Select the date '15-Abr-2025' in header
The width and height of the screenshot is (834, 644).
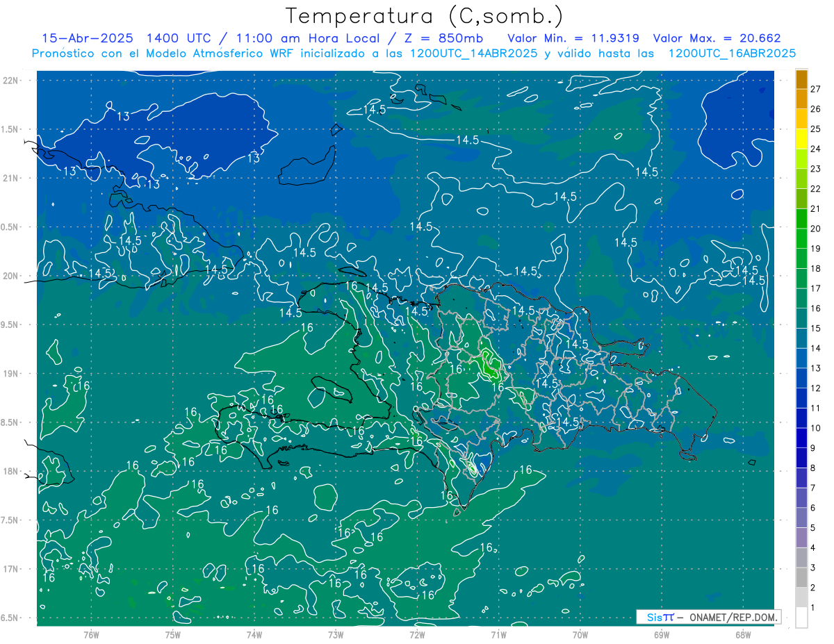click(87, 38)
